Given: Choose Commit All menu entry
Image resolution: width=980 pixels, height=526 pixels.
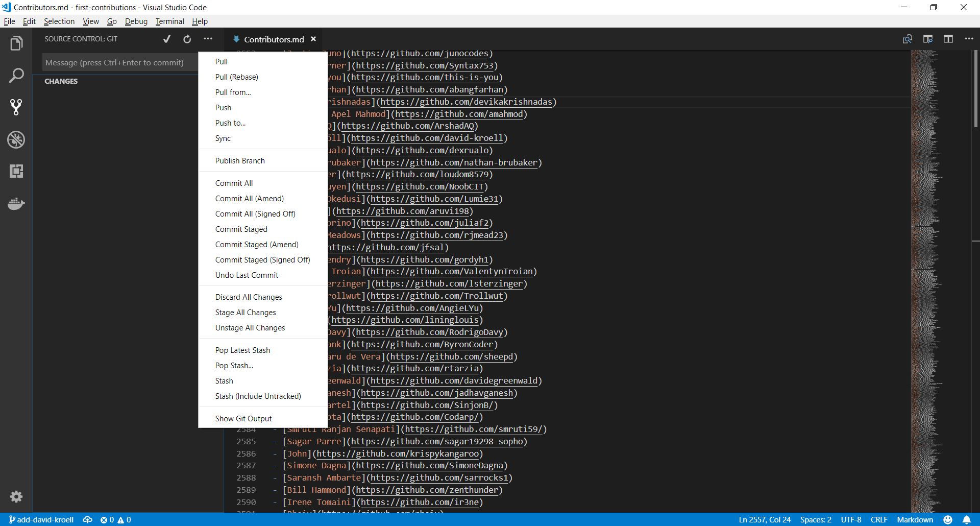Looking at the screenshot, I should pos(263,183).
